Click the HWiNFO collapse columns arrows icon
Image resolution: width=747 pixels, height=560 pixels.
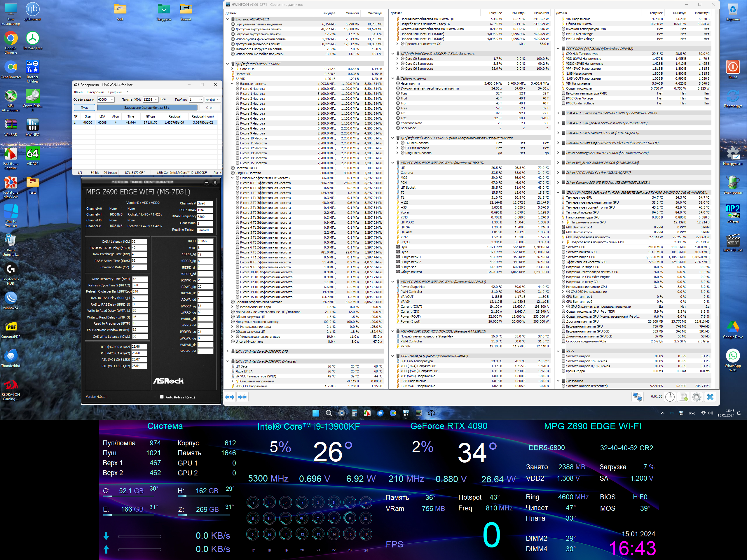[242, 397]
